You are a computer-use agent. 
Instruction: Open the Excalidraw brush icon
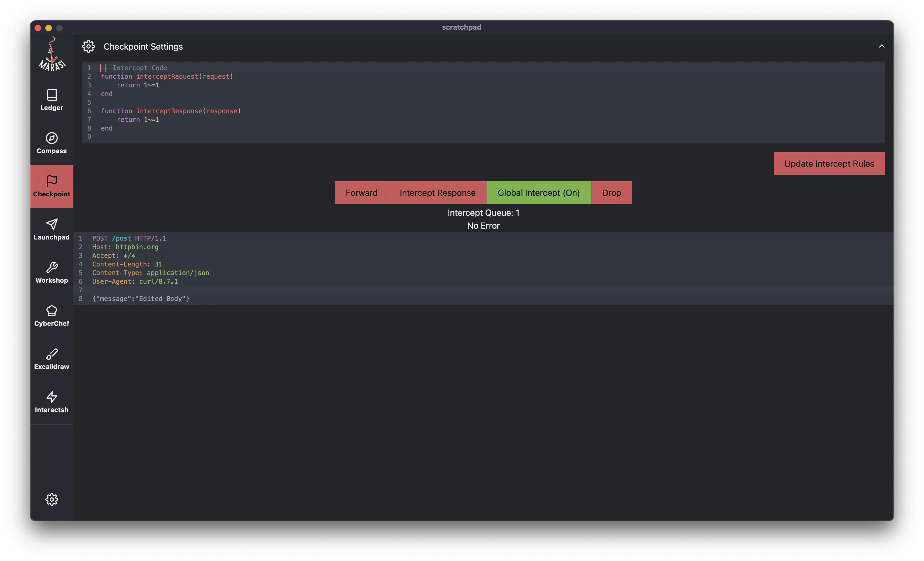pyautogui.click(x=52, y=354)
